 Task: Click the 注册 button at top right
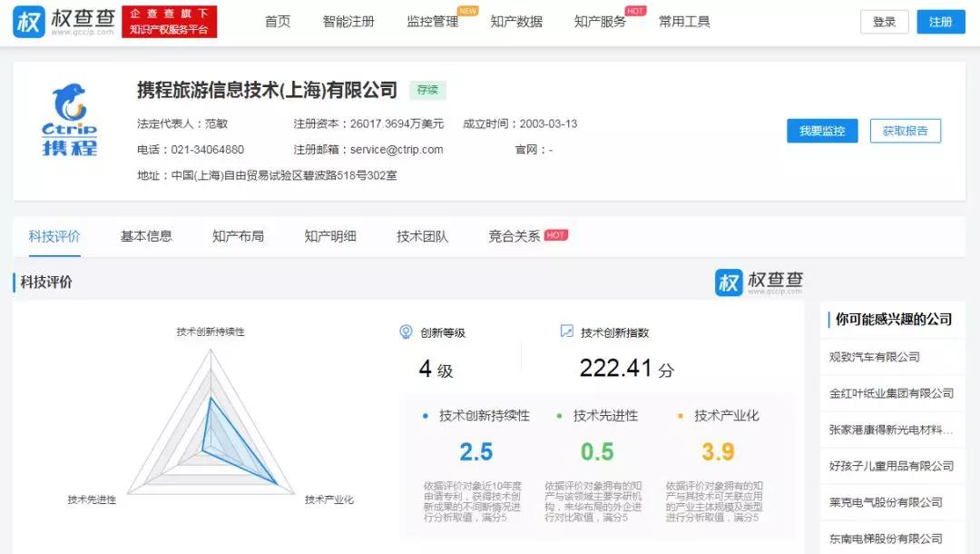click(941, 21)
